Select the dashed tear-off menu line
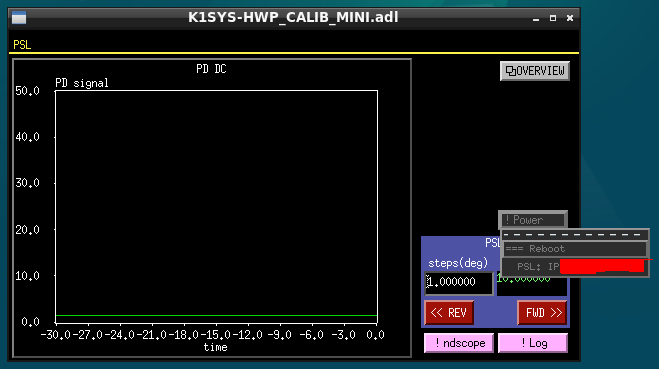The width and height of the screenshot is (659, 369). pyautogui.click(x=575, y=235)
